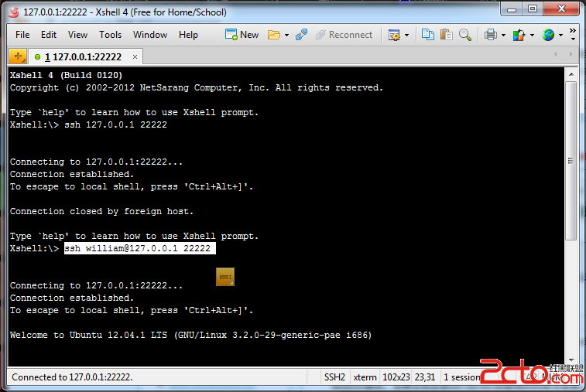Click the Find magnifier icon
This screenshot has height=392, width=586.
tap(465, 35)
